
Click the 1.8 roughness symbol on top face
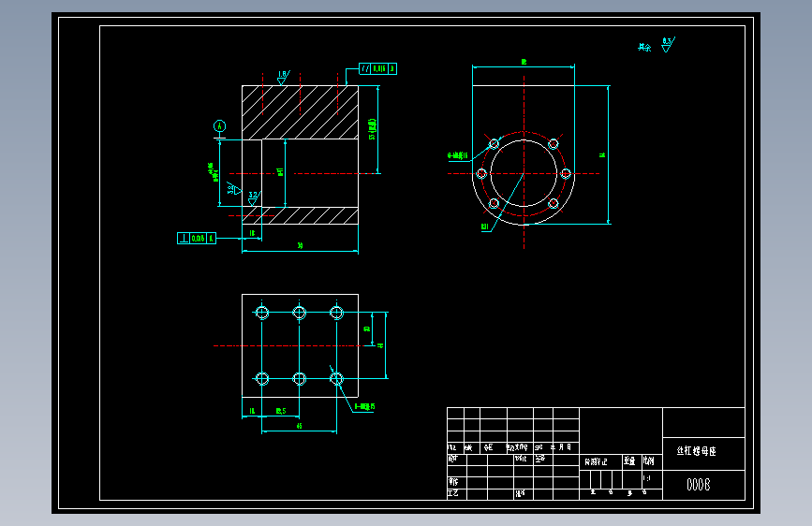283,78
